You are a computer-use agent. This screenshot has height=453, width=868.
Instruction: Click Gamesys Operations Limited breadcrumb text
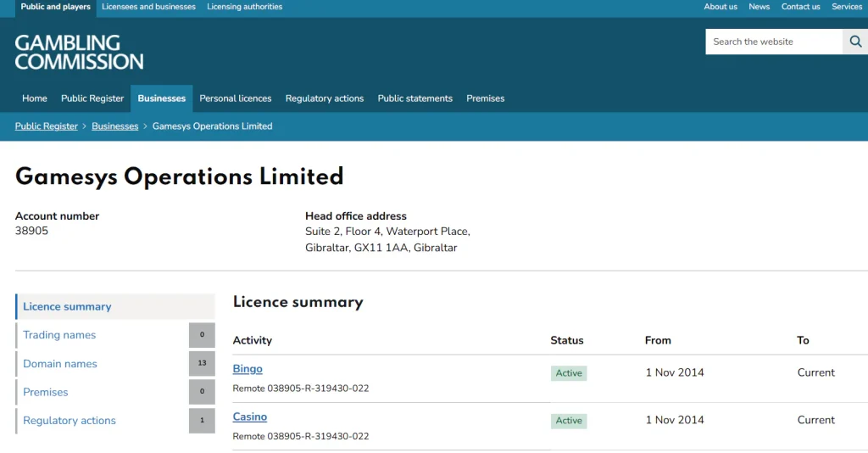pos(213,126)
